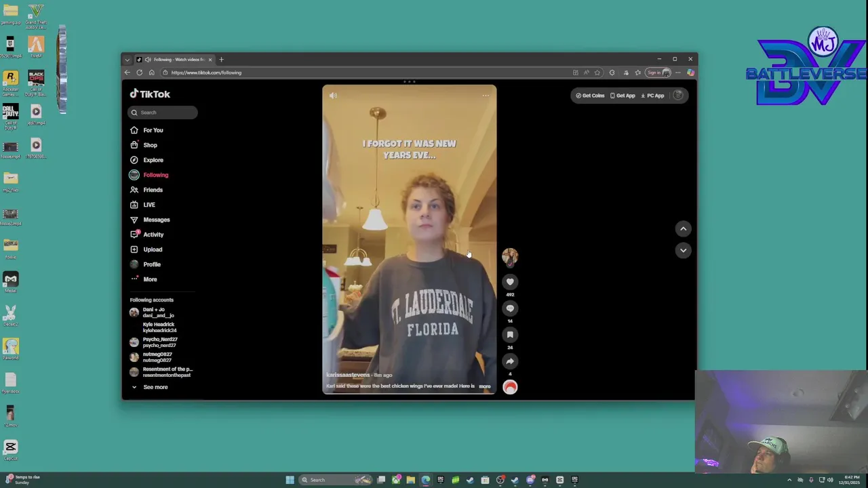This screenshot has width=868, height=488.
Task: Open the nutmeg0827 account
Action: tap(151, 357)
